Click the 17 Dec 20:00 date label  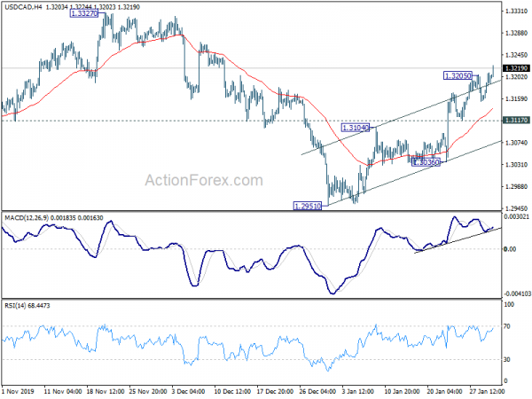pyautogui.click(x=276, y=391)
